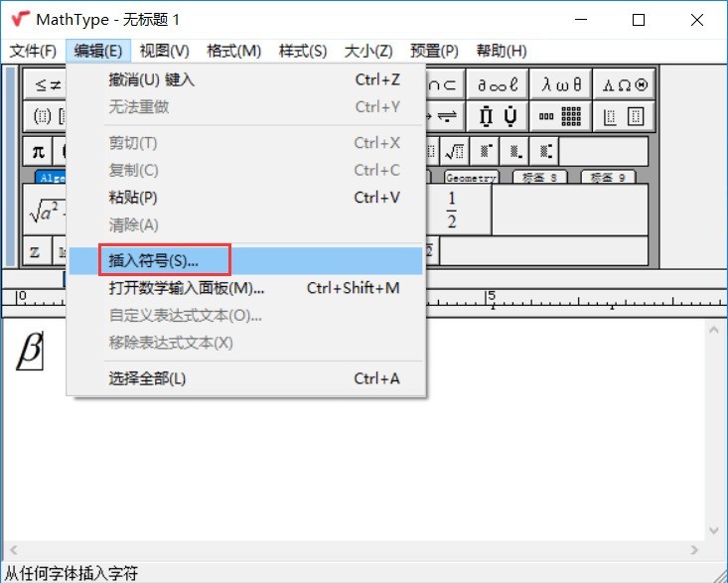Choose 选择全部(L) in the edit menu
Viewport: 728px width, 583px height.
point(245,378)
